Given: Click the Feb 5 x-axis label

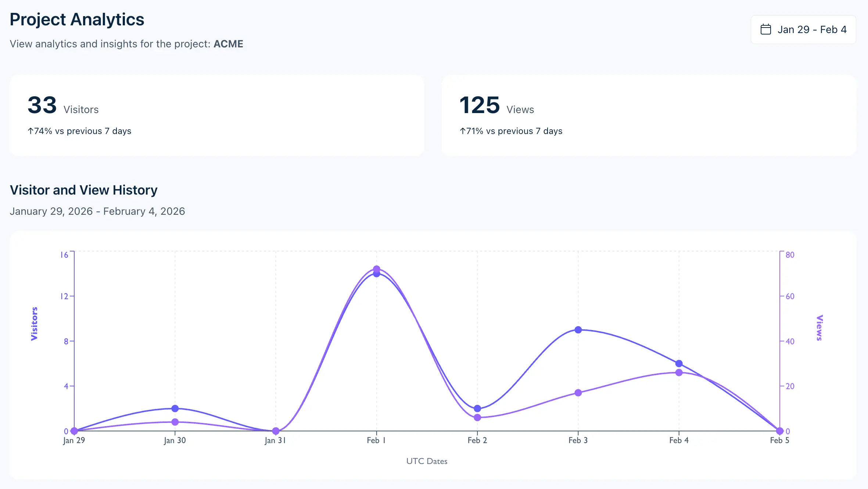Looking at the screenshot, I should 779,440.
